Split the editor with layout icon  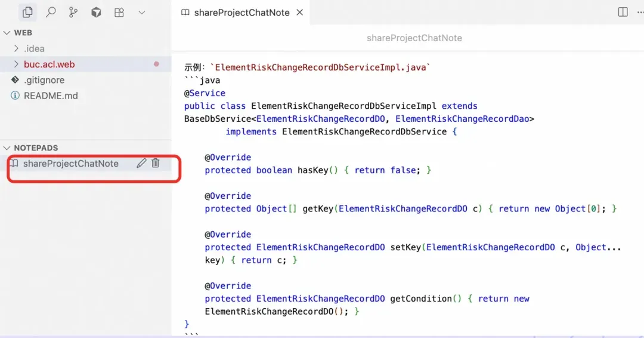pos(623,13)
